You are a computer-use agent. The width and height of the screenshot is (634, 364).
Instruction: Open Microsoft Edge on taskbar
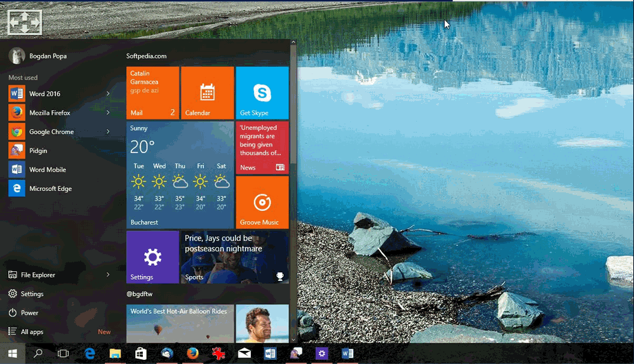90,354
